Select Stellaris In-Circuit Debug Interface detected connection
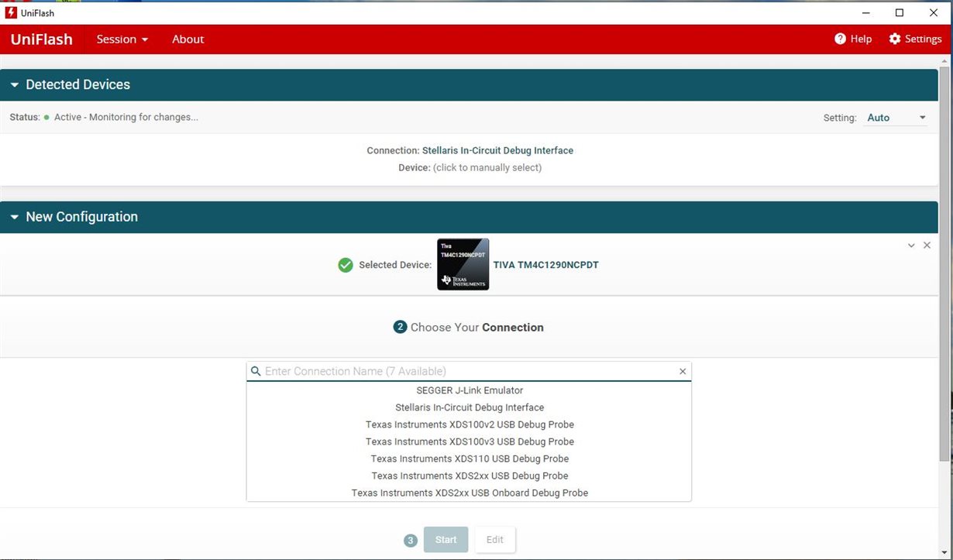953x560 pixels. (497, 150)
